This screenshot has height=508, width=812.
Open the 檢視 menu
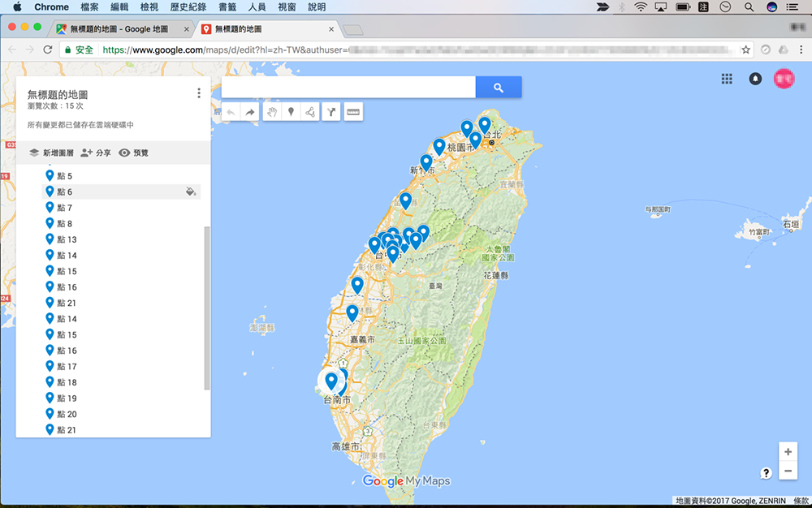click(x=149, y=6)
